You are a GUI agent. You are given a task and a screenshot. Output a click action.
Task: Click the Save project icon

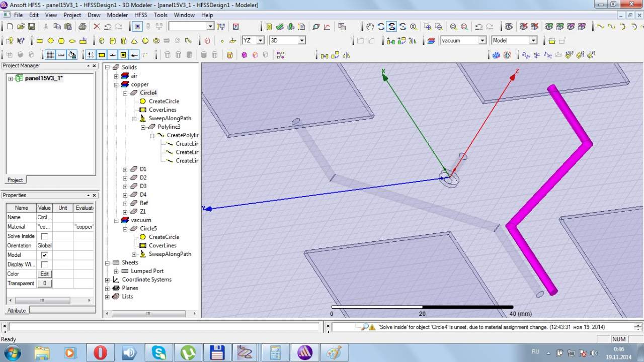(x=31, y=27)
